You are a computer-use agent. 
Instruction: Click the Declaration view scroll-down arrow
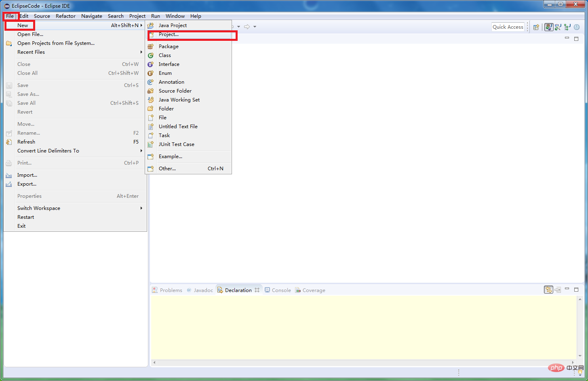580,356
